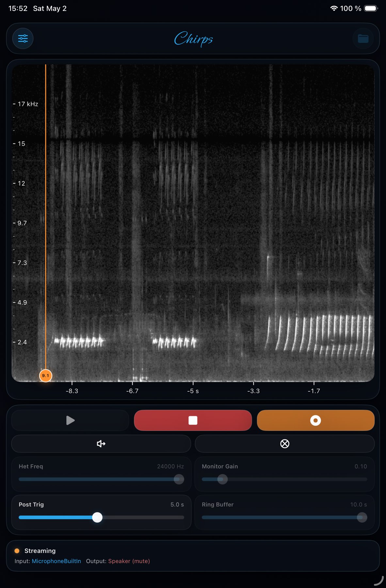Click the Speaker (mute) output link
The height and width of the screenshot is (588, 386).
click(129, 561)
